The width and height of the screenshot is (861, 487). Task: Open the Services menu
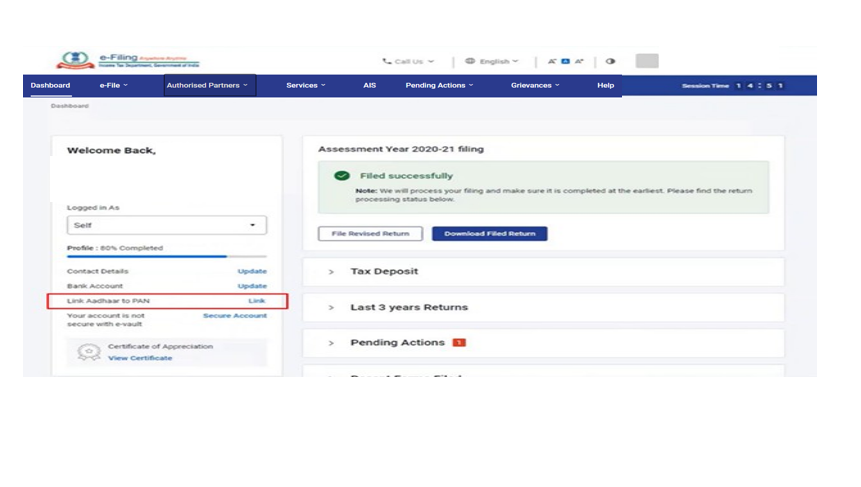[305, 86]
